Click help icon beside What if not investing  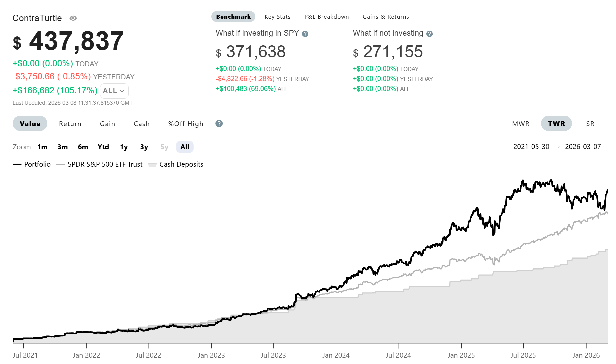click(429, 34)
